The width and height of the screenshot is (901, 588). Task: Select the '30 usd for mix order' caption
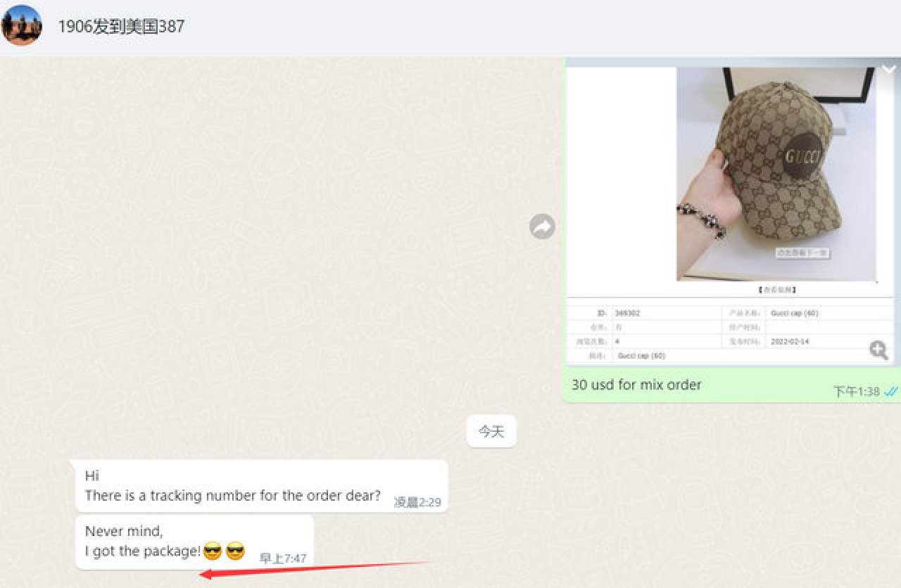click(636, 385)
